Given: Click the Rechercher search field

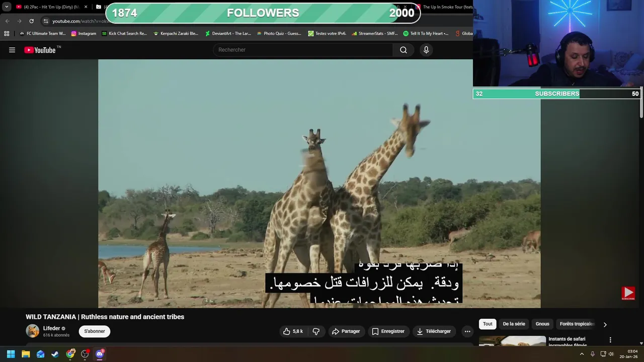Looking at the screenshot, I should coord(303,50).
